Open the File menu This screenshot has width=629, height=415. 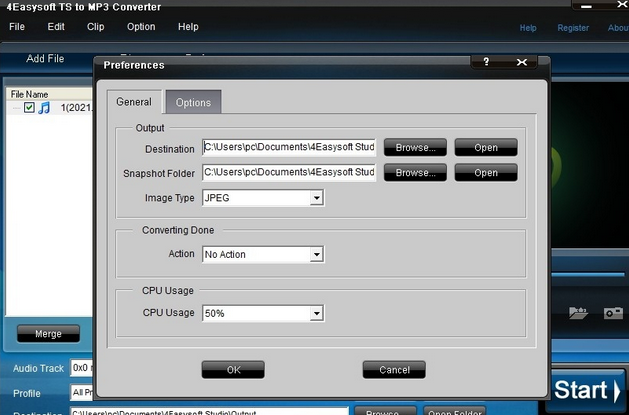click(17, 27)
